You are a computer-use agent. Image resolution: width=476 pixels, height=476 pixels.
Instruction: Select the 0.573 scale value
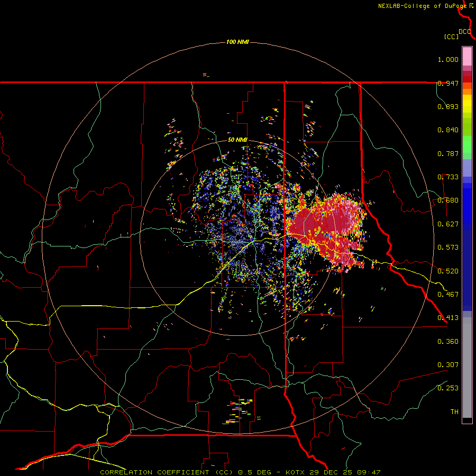click(x=448, y=248)
